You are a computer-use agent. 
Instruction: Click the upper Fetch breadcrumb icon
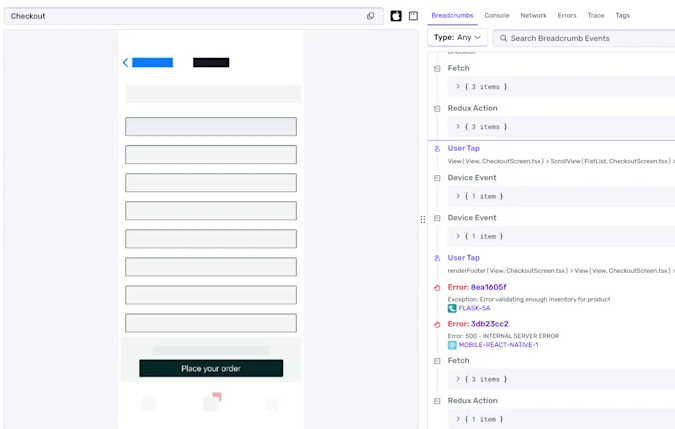[437, 68]
